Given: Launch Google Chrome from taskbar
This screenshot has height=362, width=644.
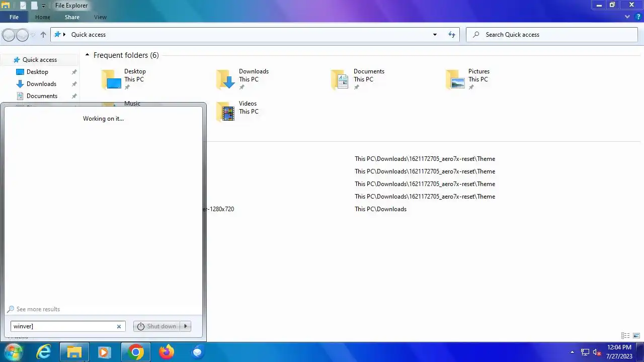Looking at the screenshot, I should [x=135, y=352].
